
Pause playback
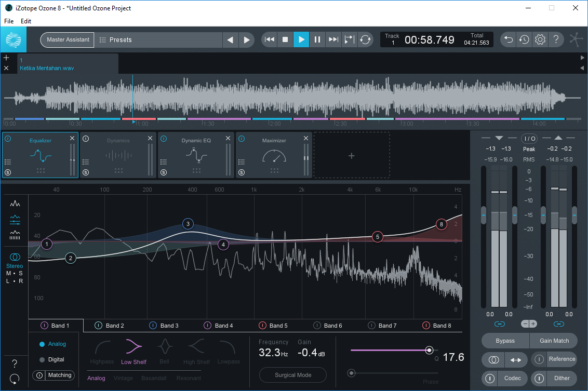pos(317,39)
